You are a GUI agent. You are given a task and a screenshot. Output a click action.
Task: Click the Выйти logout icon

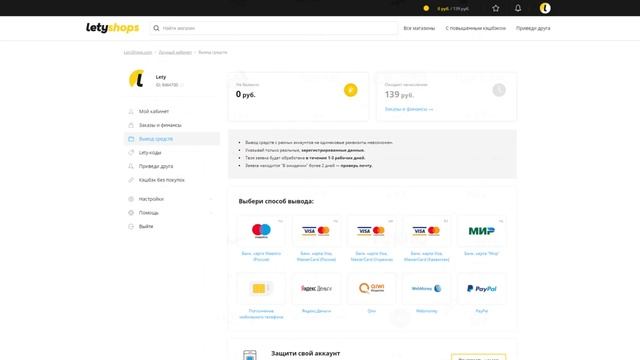pos(131,227)
